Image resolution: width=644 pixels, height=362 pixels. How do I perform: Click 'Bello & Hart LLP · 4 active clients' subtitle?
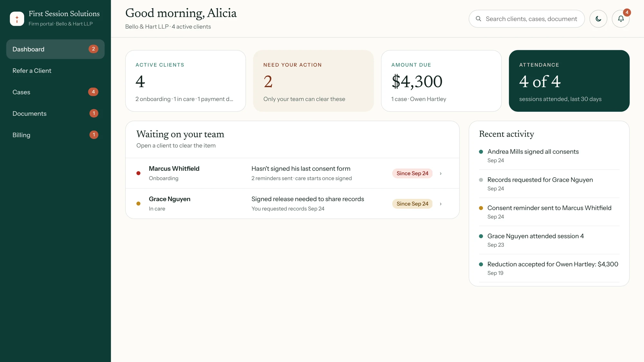[168, 27]
